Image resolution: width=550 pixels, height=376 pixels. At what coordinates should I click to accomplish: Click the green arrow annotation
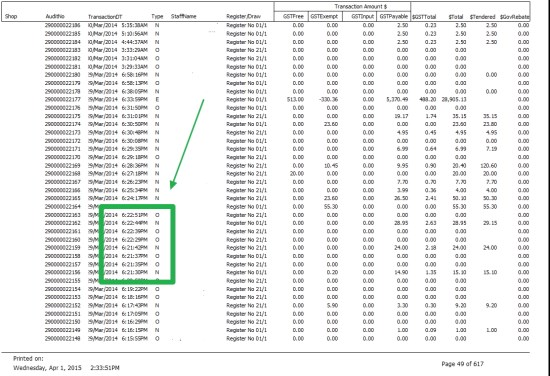click(x=187, y=144)
